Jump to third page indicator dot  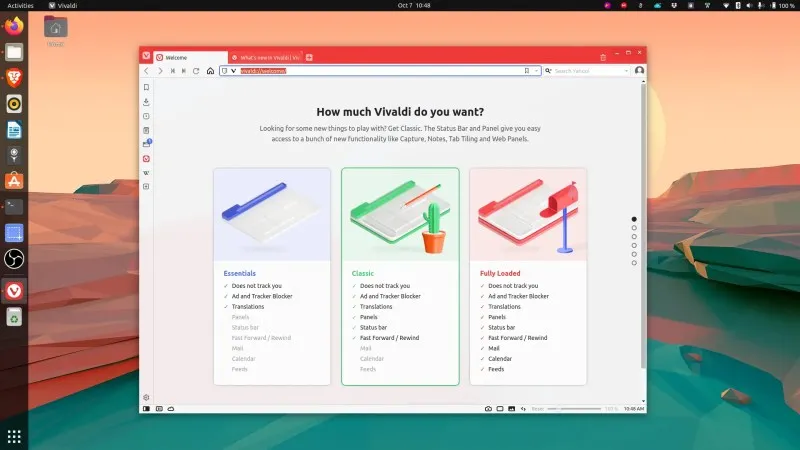(x=634, y=237)
